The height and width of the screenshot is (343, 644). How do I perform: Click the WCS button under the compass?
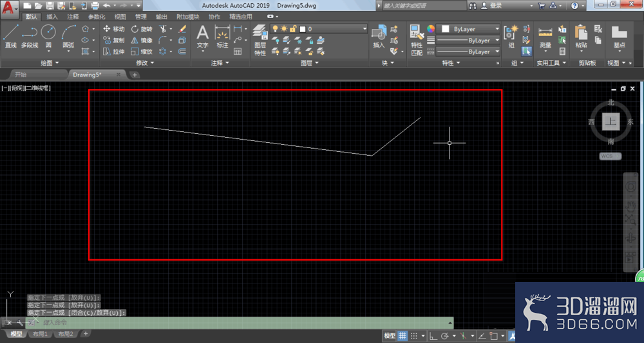tap(610, 156)
